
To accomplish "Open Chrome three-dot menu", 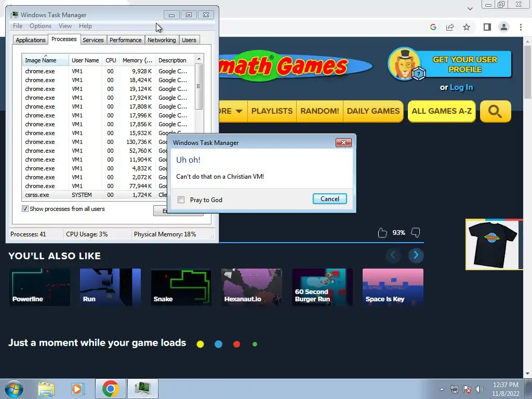I will click(x=521, y=27).
